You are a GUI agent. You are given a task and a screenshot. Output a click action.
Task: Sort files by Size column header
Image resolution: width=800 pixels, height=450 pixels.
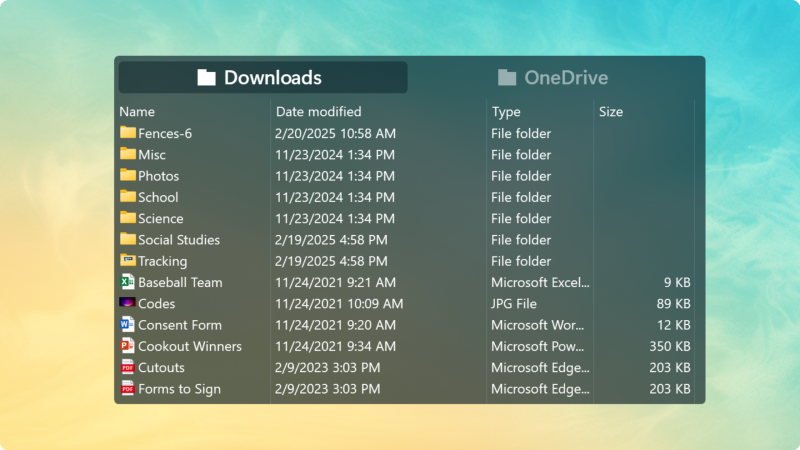[610, 112]
